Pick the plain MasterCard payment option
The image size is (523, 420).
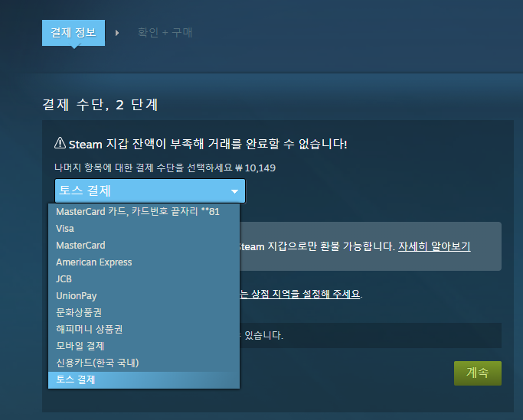pos(144,246)
